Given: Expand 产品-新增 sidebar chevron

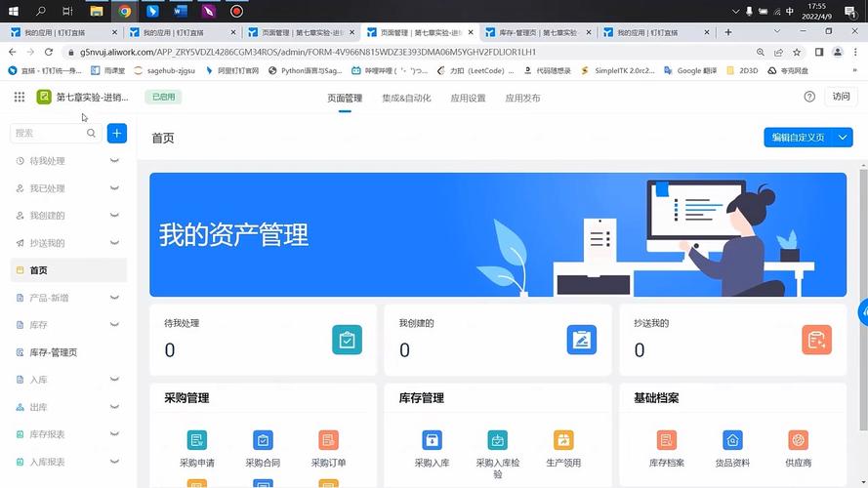Looking at the screenshot, I should coord(114,298).
